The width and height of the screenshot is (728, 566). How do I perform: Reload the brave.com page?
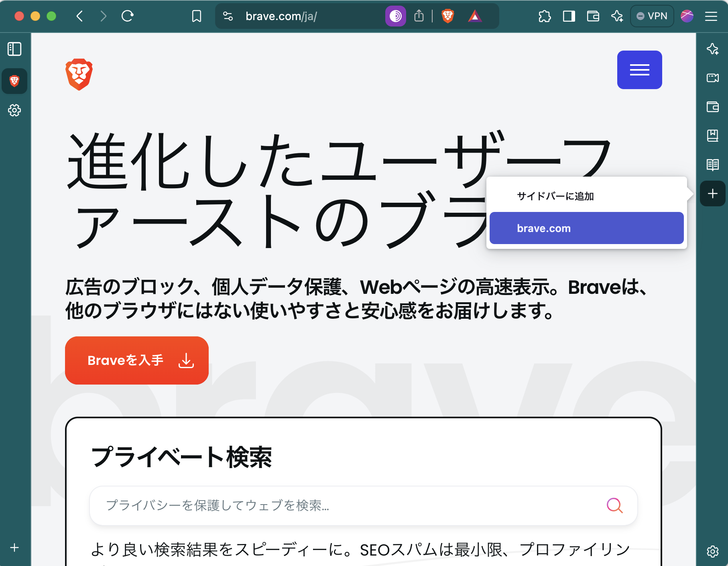coord(128,16)
